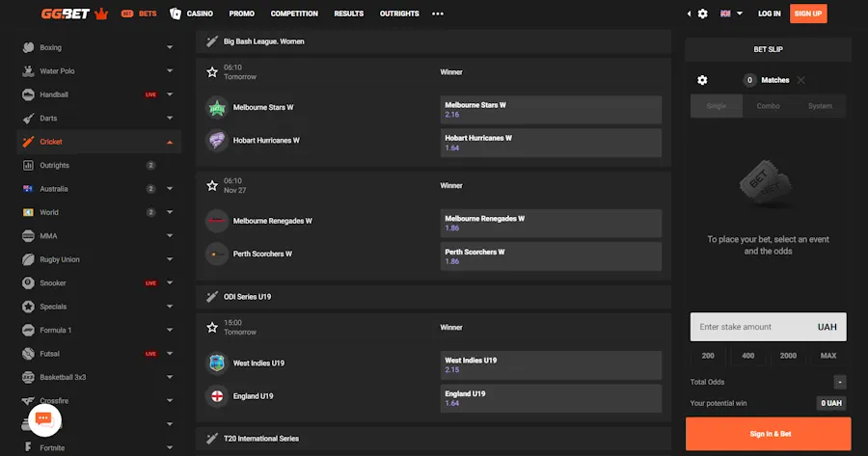Open the COMPETITION menu item

pyautogui.click(x=294, y=13)
